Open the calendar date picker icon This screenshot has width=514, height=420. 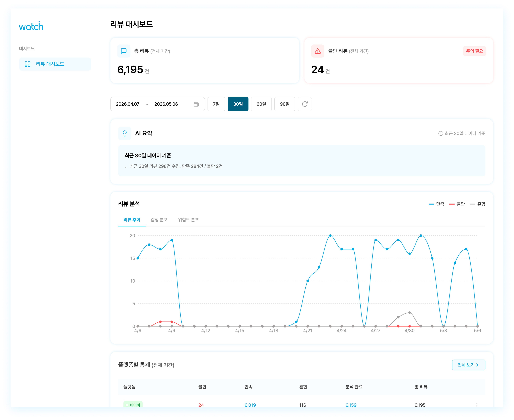pos(196,104)
